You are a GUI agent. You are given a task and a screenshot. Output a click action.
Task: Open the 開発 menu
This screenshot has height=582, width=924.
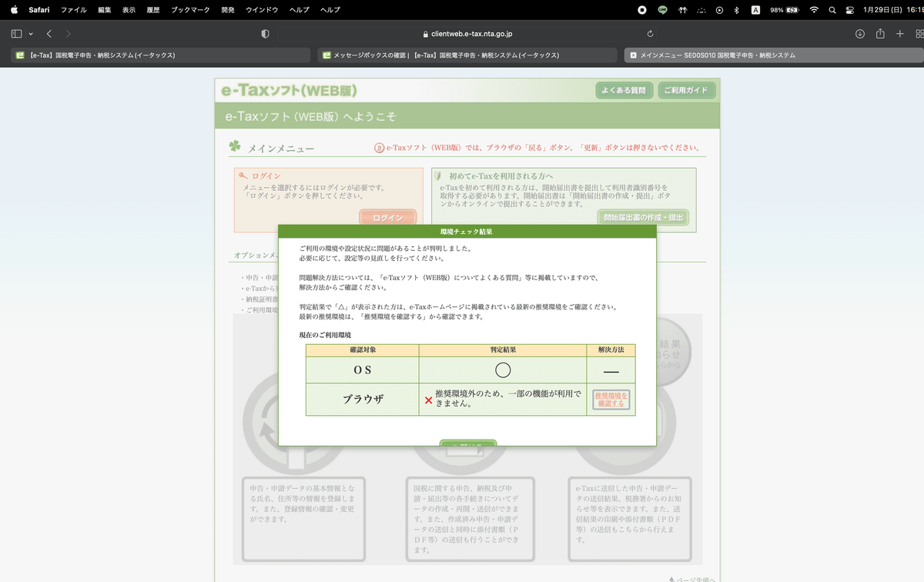tap(228, 10)
